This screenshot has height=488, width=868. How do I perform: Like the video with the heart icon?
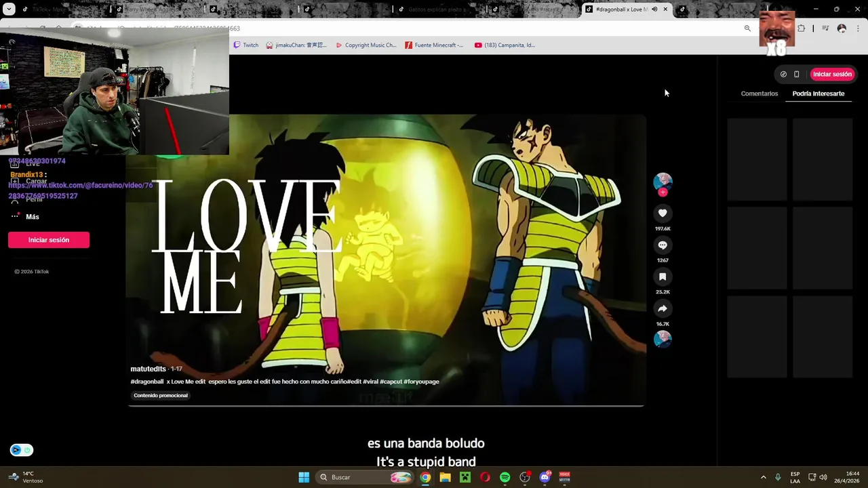(x=663, y=213)
